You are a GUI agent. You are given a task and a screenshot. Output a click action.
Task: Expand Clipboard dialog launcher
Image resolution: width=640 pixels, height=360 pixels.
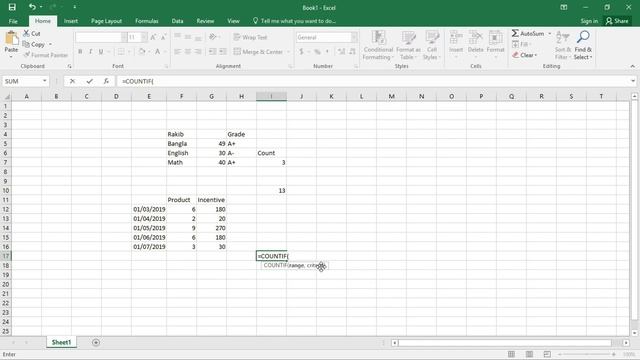pos(69,66)
